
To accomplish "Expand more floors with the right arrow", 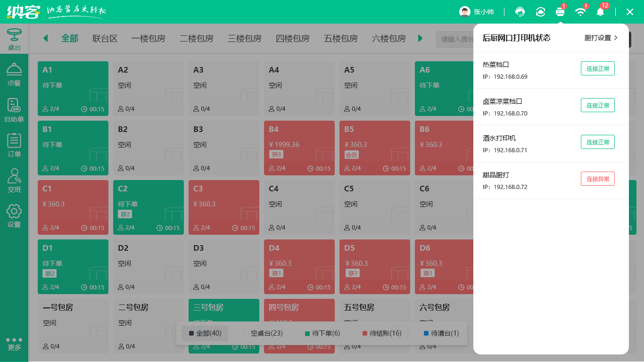I will [420, 39].
